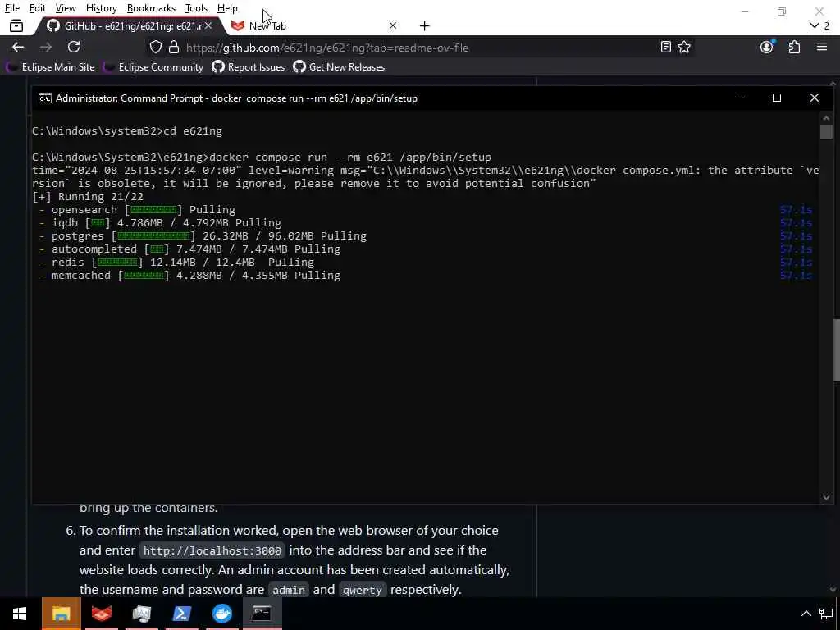Show hidden system tray icons
The width and height of the screenshot is (840, 630).
click(x=806, y=614)
